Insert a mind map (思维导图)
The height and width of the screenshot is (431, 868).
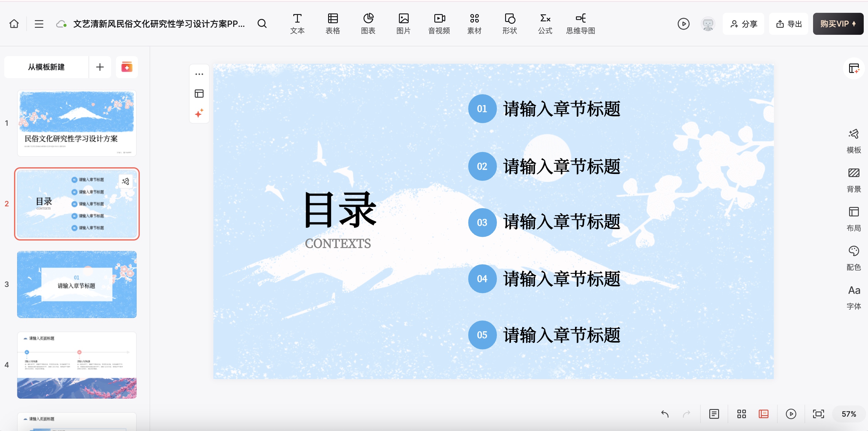tap(580, 24)
